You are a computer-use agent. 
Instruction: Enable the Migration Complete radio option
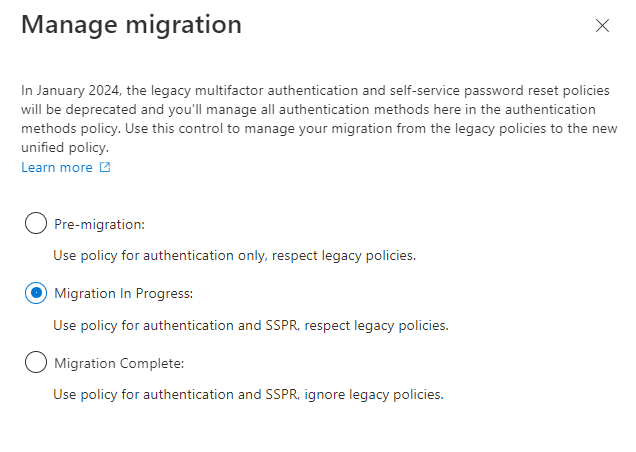point(36,362)
